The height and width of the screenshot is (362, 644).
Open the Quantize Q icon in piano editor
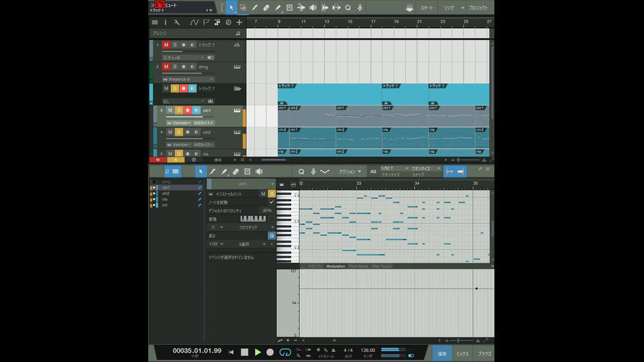301,172
